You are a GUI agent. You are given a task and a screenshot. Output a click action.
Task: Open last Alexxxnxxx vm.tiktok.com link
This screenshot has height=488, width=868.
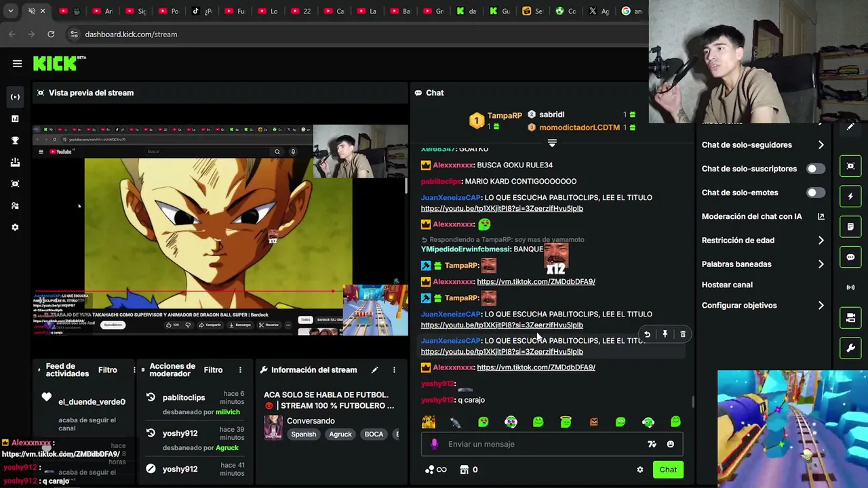point(536,367)
